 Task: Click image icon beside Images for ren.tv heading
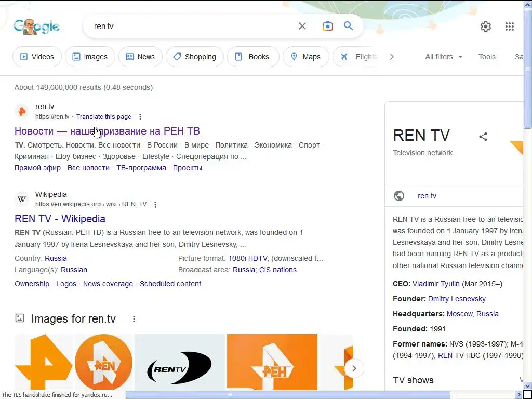point(20,318)
